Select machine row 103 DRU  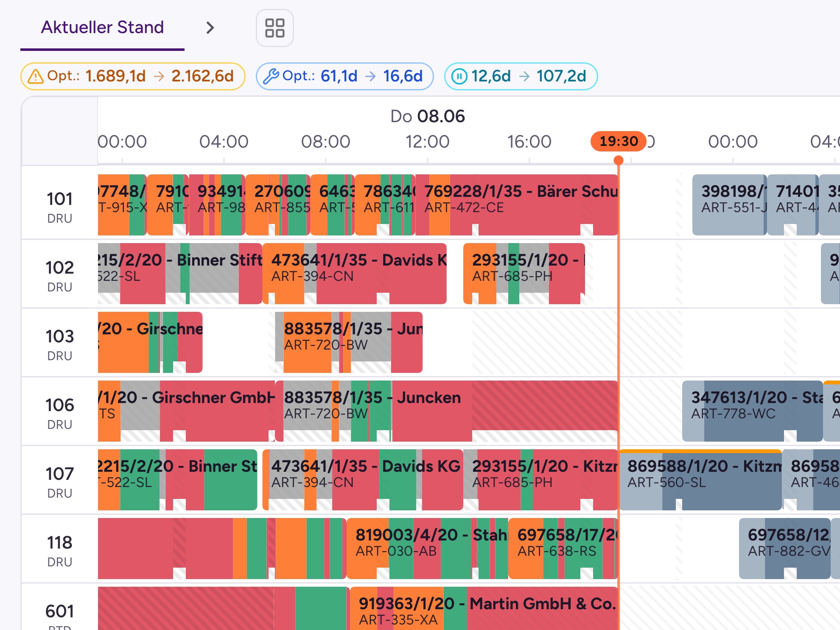[x=60, y=344]
